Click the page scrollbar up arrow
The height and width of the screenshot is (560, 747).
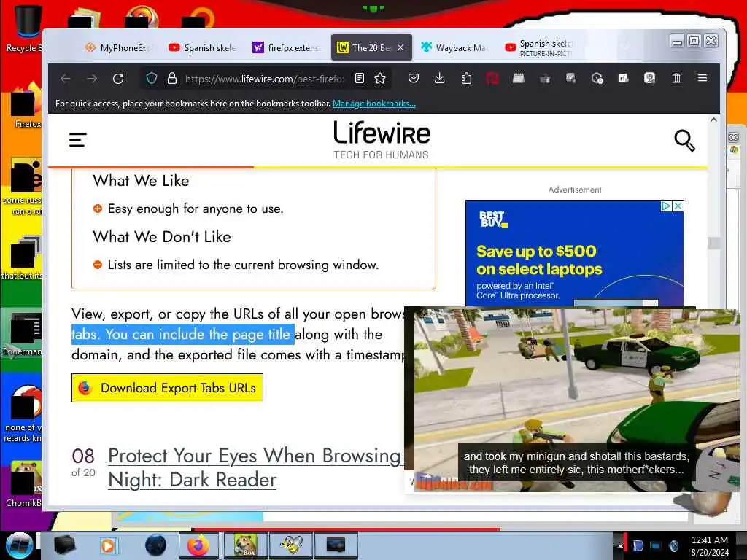pyautogui.click(x=713, y=120)
